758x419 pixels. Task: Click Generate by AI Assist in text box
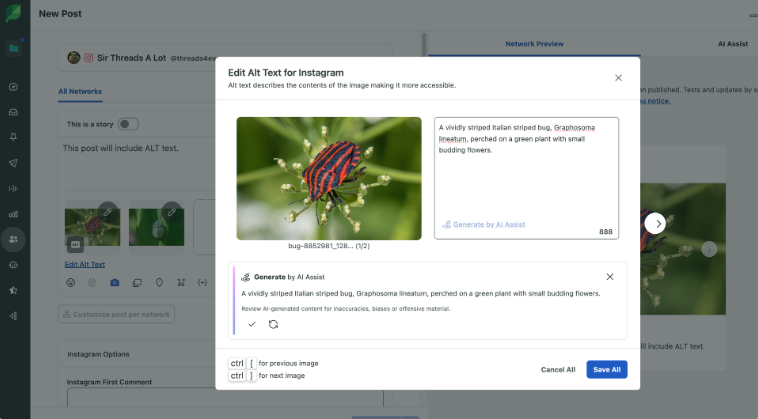[x=484, y=224]
